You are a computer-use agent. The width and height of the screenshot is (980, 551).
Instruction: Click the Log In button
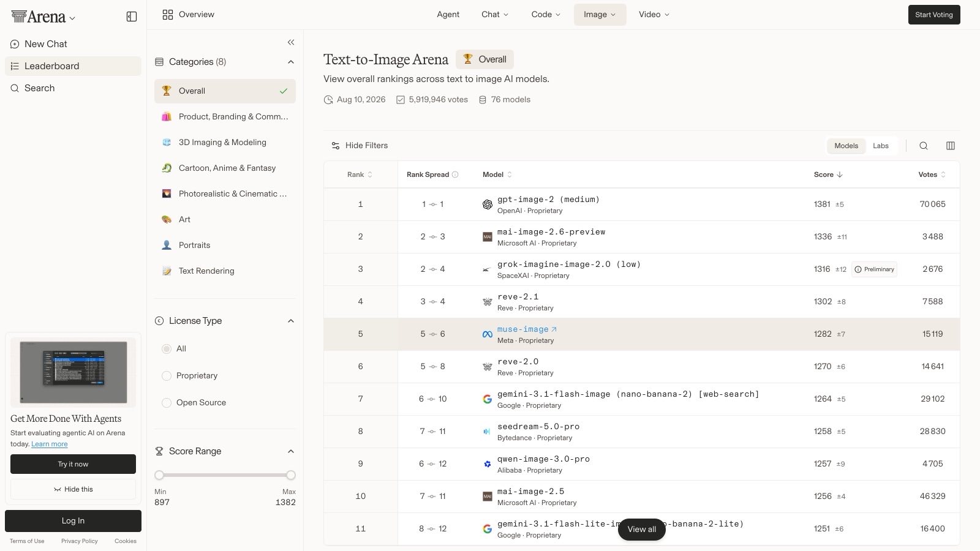(73, 521)
